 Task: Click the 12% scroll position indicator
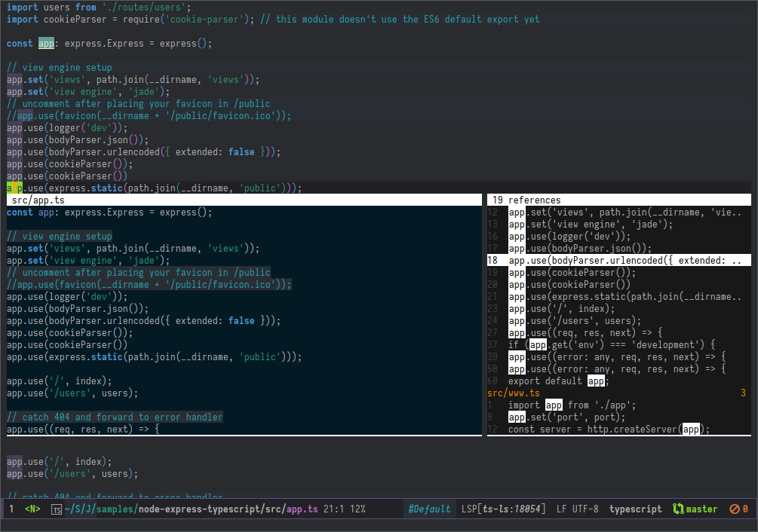[358, 509]
